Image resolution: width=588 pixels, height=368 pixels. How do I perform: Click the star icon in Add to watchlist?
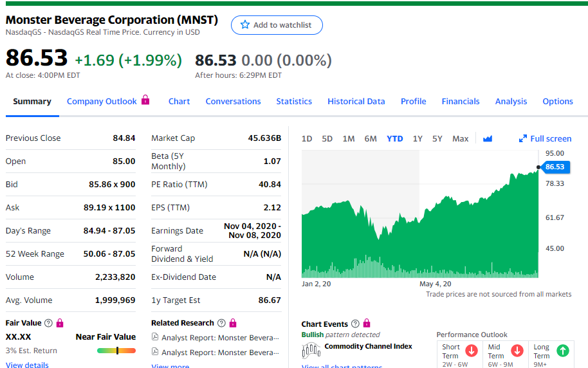[244, 25]
